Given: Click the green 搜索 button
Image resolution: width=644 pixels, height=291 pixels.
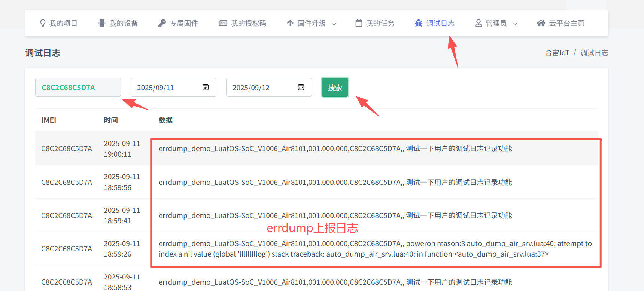Looking at the screenshot, I should [335, 87].
